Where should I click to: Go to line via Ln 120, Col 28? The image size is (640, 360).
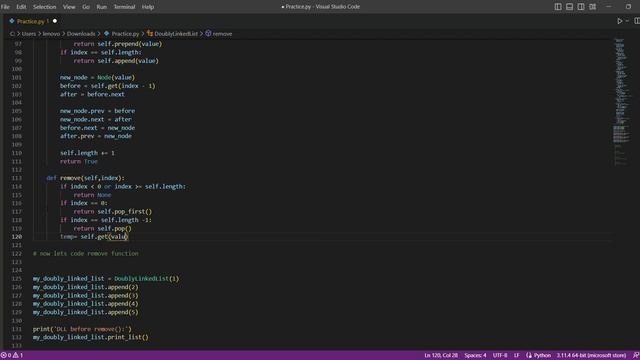pyautogui.click(x=441, y=356)
